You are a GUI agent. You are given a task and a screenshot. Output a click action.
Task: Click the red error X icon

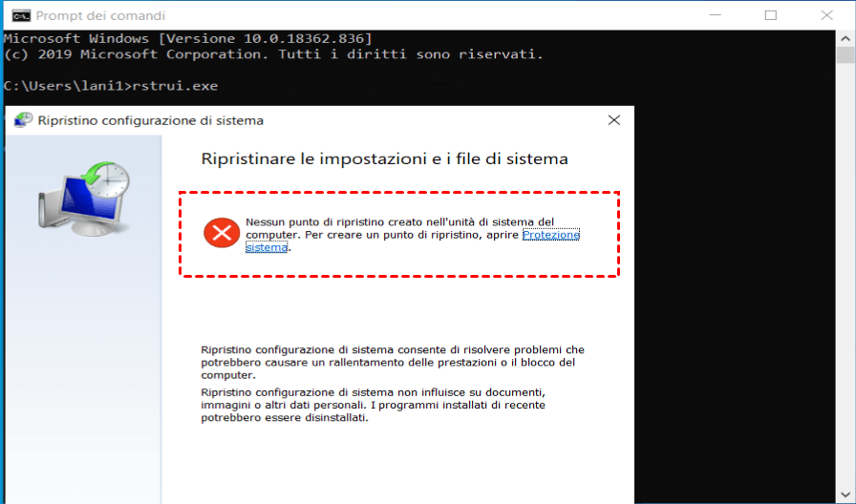click(x=222, y=233)
